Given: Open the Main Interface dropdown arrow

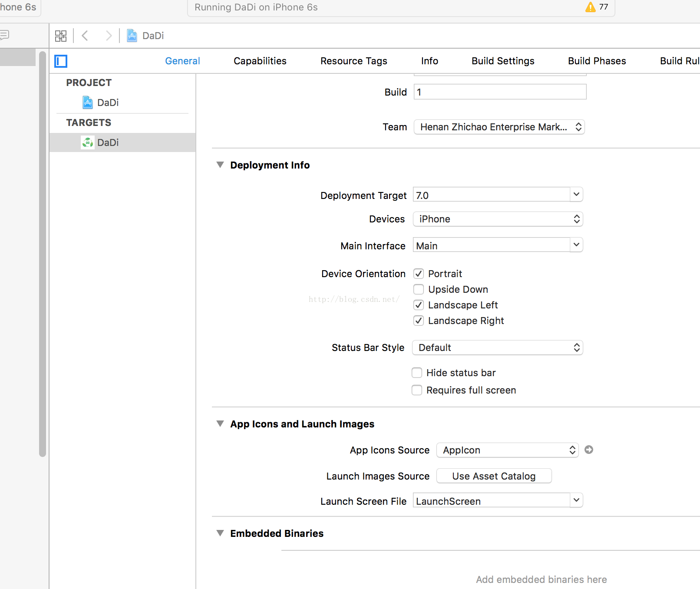Looking at the screenshot, I should tap(576, 245).
